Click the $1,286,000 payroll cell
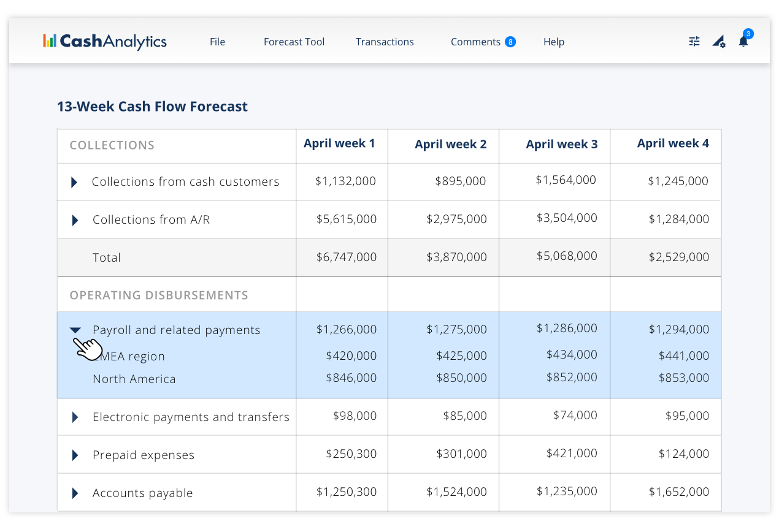779x532 pixels. 567,328
